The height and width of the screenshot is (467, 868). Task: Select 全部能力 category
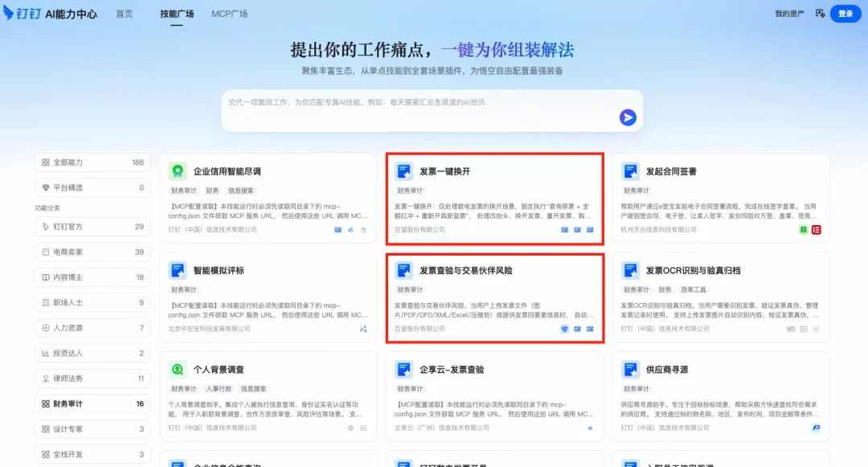(92, 162)
